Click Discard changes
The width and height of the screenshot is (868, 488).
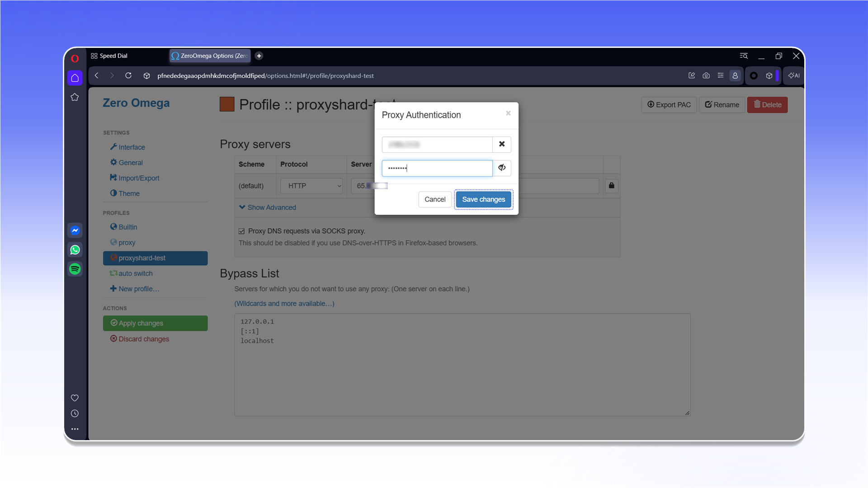(140, 339)
